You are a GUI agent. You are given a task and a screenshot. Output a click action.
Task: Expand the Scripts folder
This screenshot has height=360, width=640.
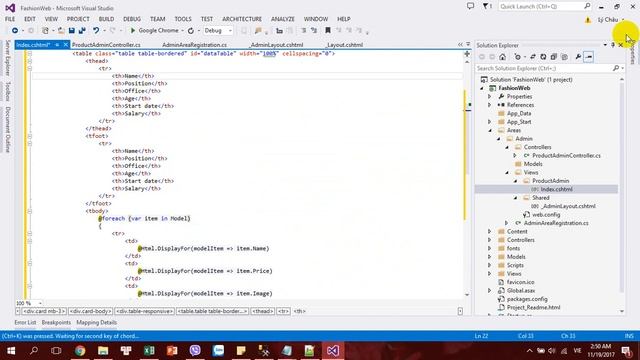click(489, 265)
